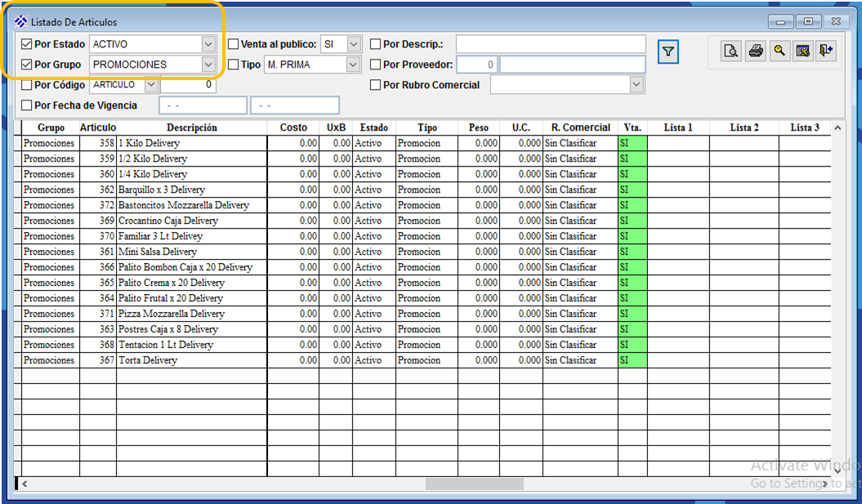Viewport: 862px width, 504px height.
Task: Click the horizontal scrollbar thumb
Action: coord(474,484)
